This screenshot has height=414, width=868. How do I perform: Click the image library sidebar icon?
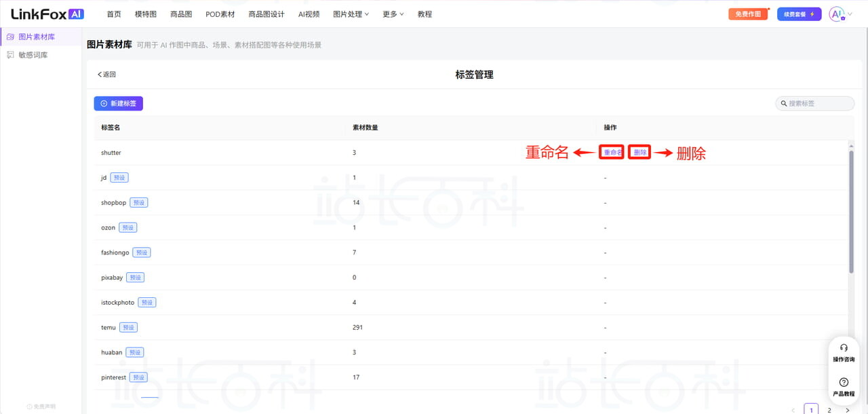[10, 37]
